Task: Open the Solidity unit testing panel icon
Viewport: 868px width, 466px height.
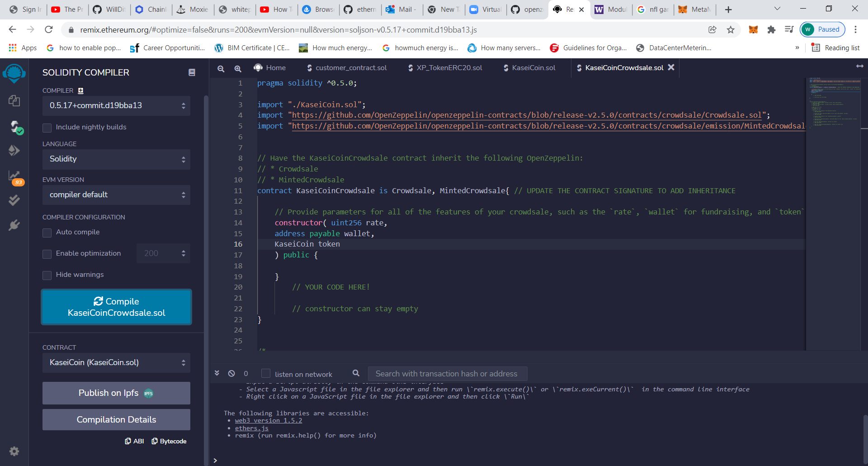Action: point(14,200)
